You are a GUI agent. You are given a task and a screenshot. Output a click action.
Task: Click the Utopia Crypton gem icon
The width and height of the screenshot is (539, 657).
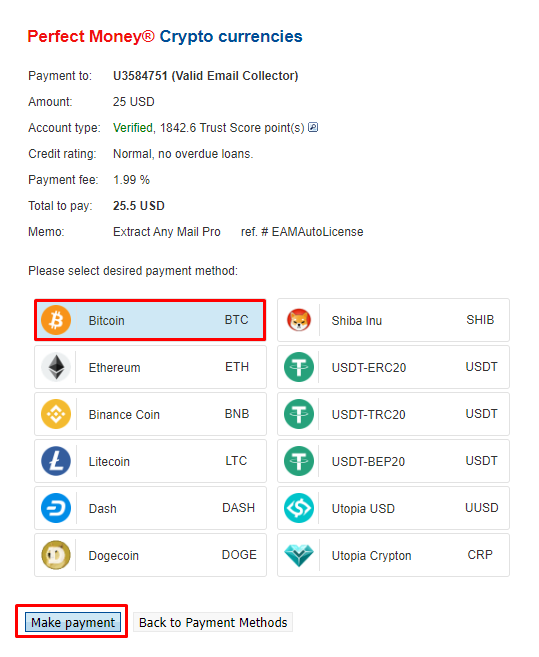pyautogui.click(x=299, y=555)
